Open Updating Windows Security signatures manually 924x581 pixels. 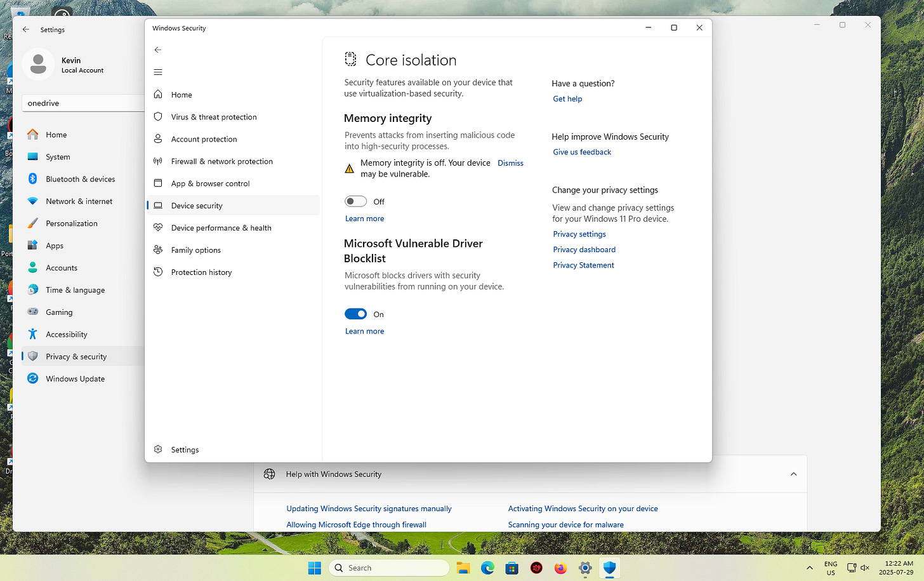(x=369, y=509)
